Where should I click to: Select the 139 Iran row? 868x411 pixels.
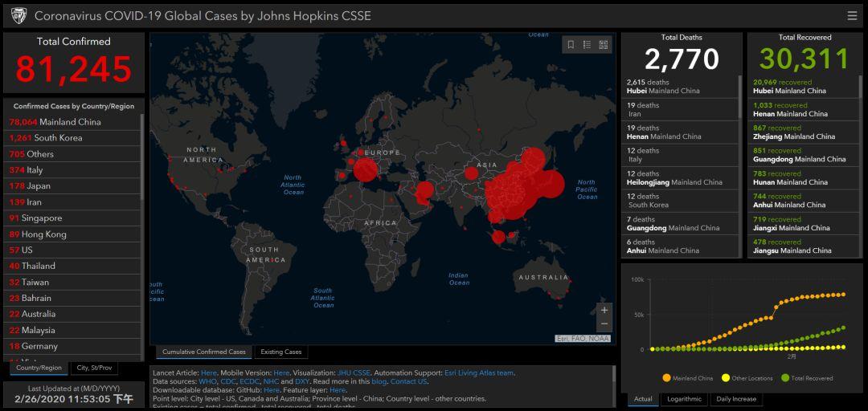(x=73, y=202)
